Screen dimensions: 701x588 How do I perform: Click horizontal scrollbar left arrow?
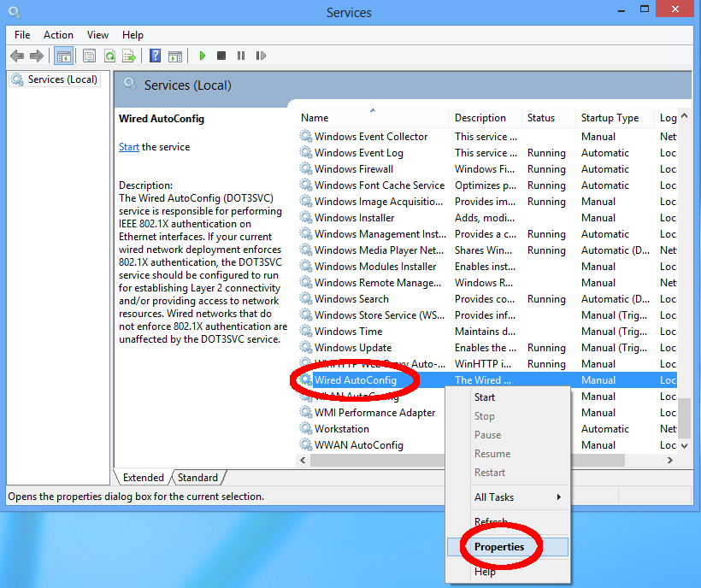point(303,460)
